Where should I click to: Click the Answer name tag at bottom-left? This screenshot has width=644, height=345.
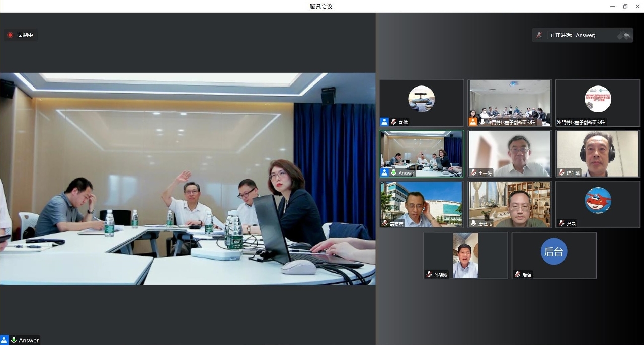[x=29, y=340]
